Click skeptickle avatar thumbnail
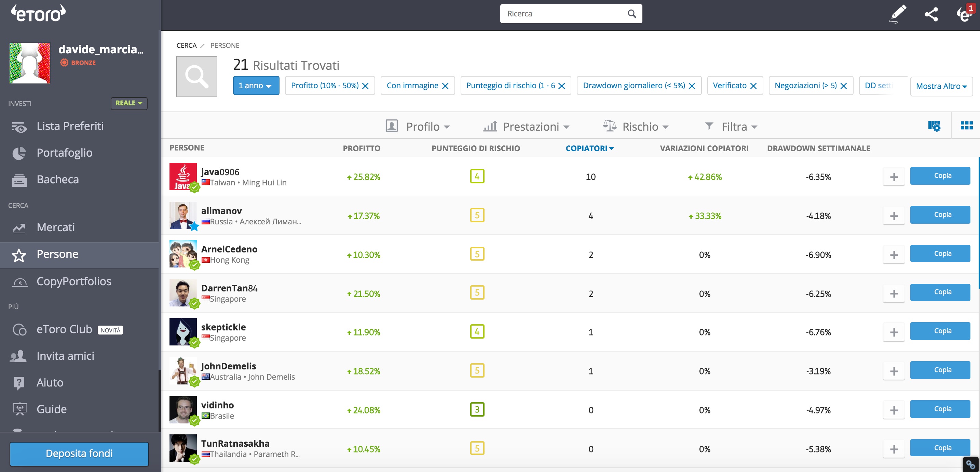This screenshot has height=472, width=980. (183, 332)
